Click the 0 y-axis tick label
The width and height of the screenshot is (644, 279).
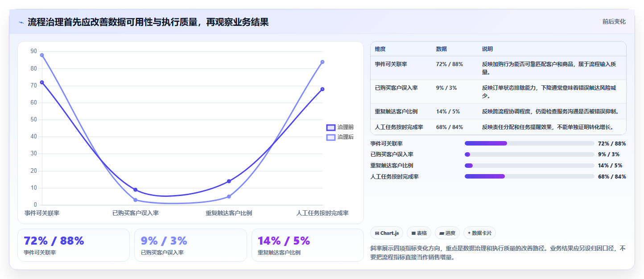tap(36, 205)
